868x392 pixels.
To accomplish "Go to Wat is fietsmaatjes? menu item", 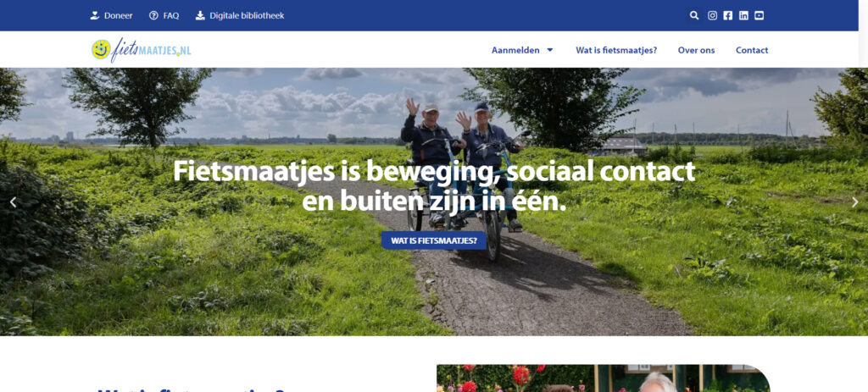I will click(x=616, y=50).
